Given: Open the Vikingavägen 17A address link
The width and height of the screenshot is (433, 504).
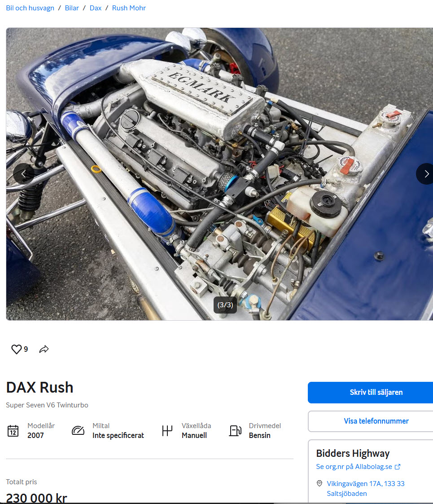Looking at the screenshot, I should click(x=366, y=488).
